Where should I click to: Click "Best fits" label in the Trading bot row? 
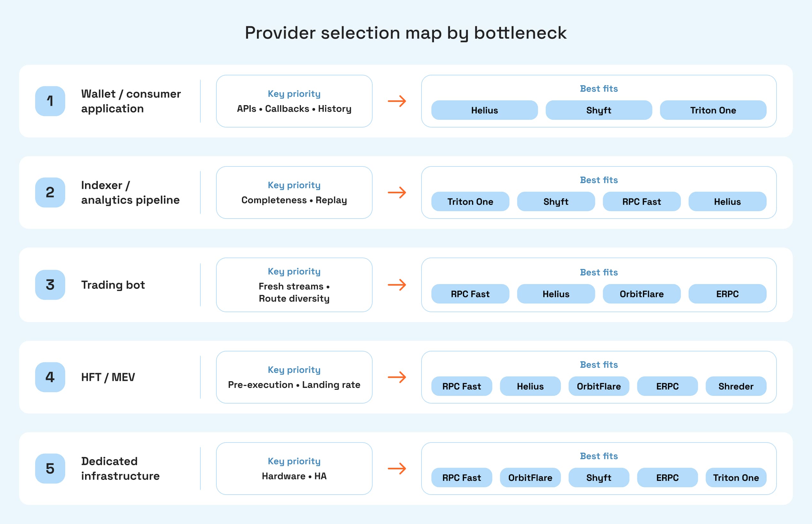click(x=599, y=272)
